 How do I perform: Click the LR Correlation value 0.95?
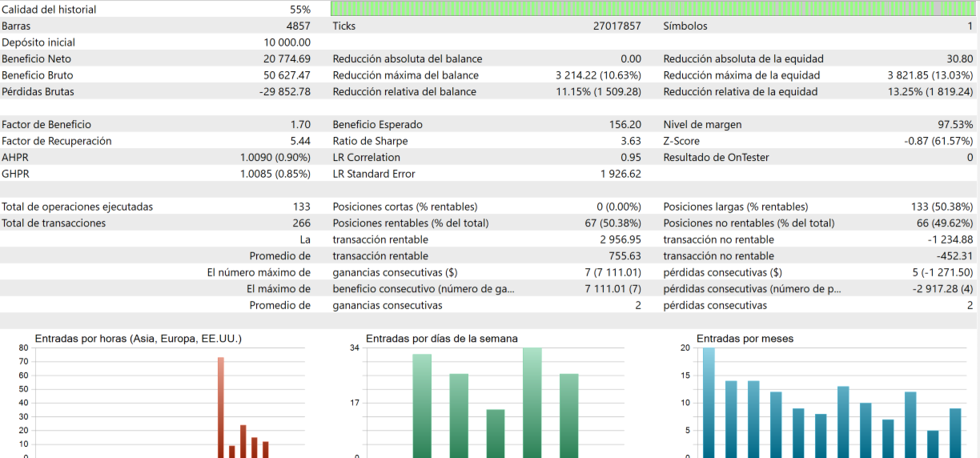click(631, 157)
